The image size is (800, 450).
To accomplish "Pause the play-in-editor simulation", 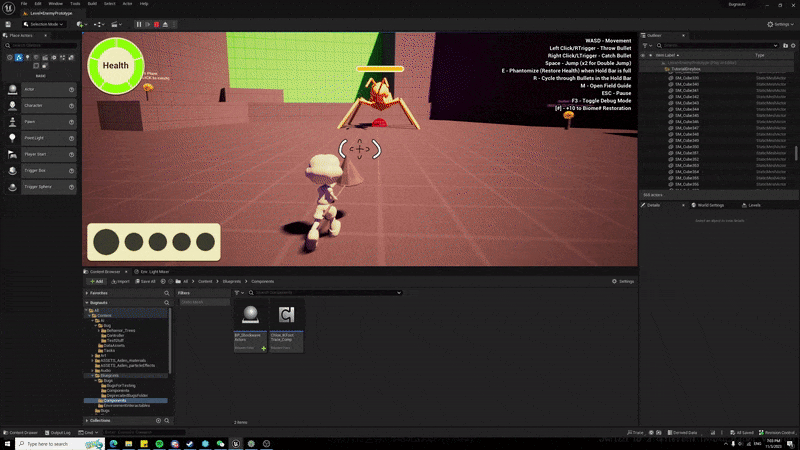I will coord(139,24).
